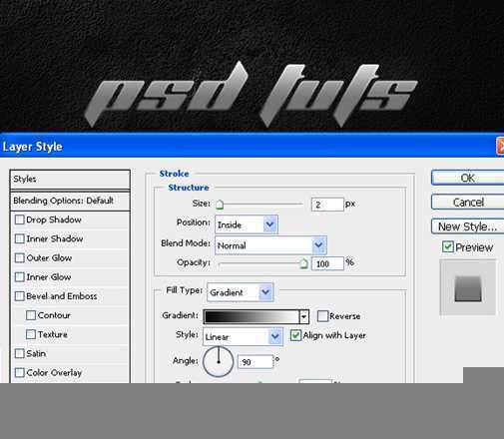504x439 pixels.
Task: Disable the Preview checkbox
Action: pyautogui.click(x=448, y=247)
